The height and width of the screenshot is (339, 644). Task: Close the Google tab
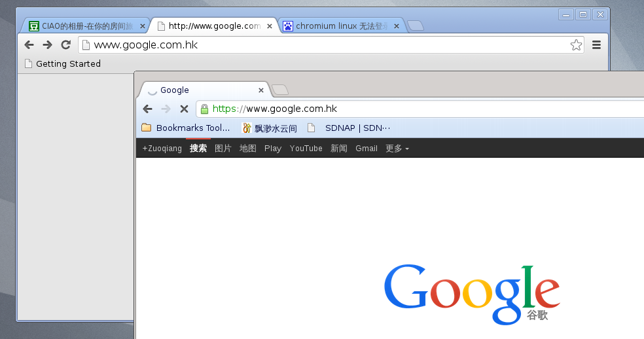pos(260,90)
